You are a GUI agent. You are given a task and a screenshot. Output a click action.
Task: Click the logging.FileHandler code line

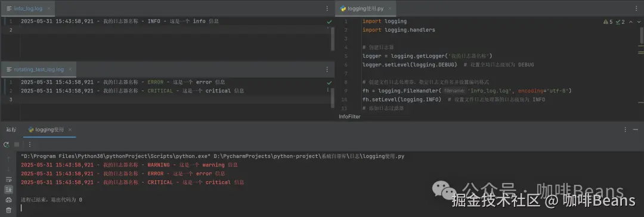point(467,91)
